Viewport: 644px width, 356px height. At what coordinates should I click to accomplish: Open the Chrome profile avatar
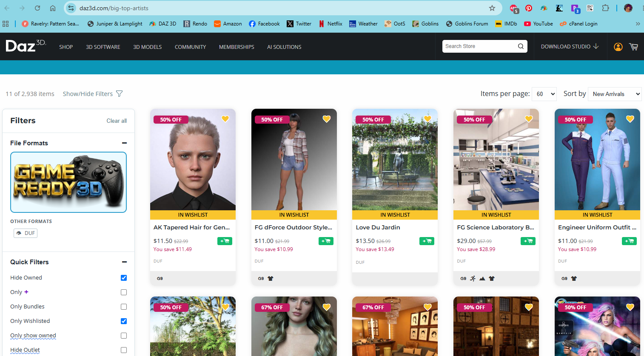[x=628, y=8]
